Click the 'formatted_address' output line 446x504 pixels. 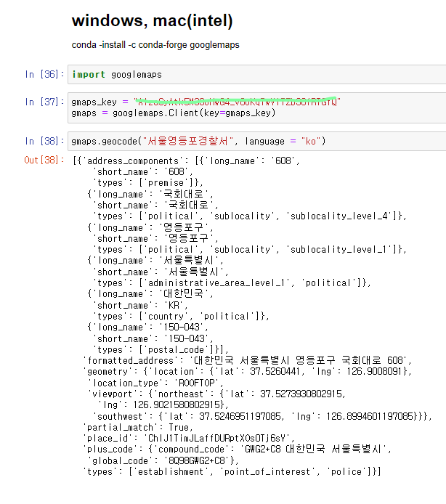[x=247, y=361]
